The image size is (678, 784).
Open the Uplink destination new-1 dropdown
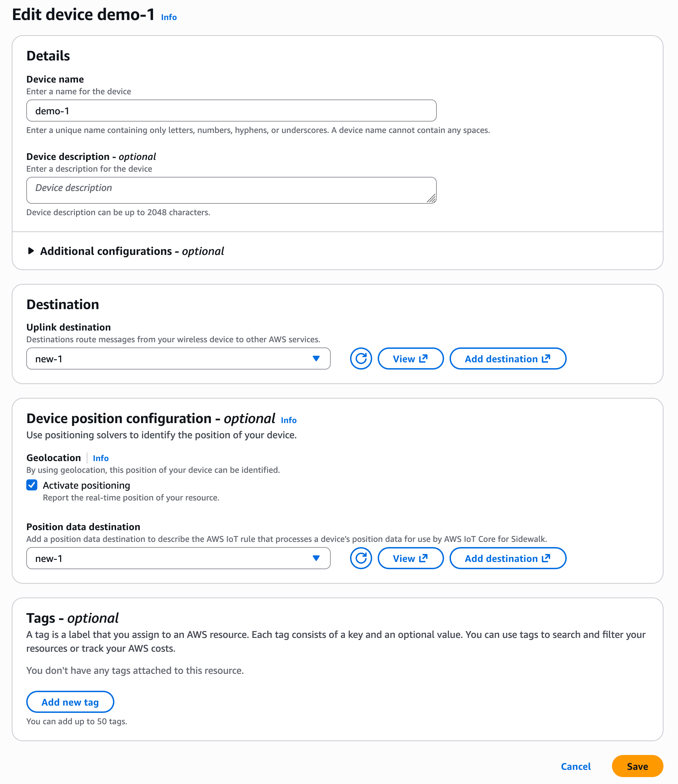[x=178, y=358]
